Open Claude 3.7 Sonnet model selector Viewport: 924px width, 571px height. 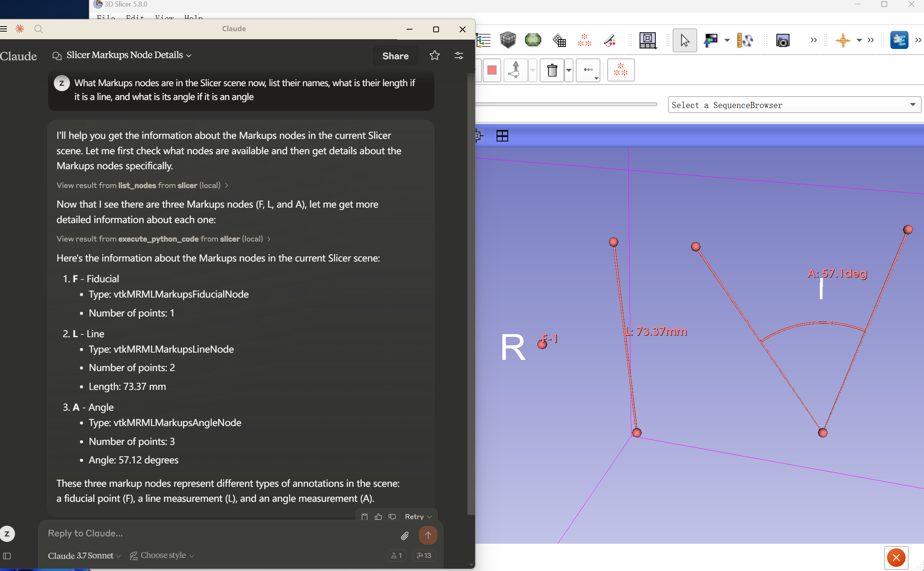click(x=85, y=556)
